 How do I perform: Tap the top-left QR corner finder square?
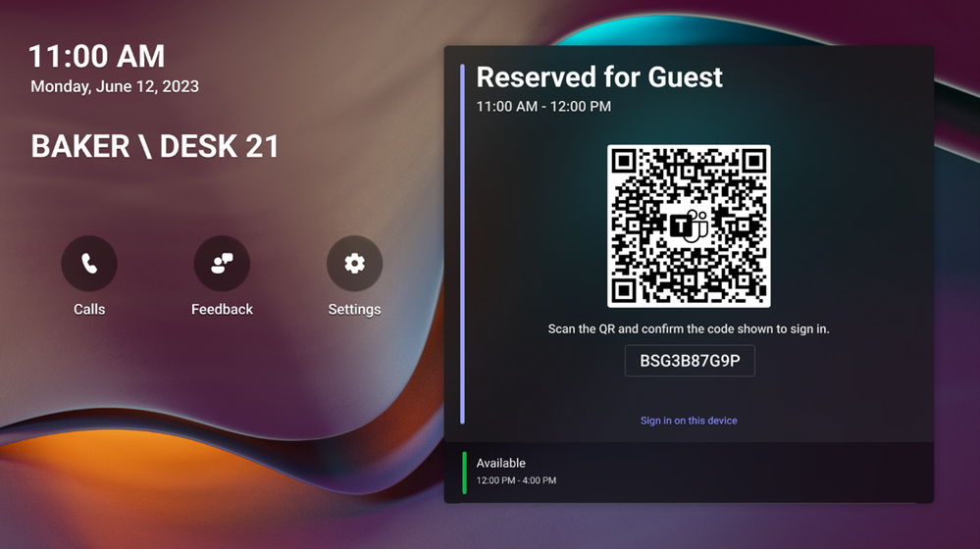(x=624, y=161)
